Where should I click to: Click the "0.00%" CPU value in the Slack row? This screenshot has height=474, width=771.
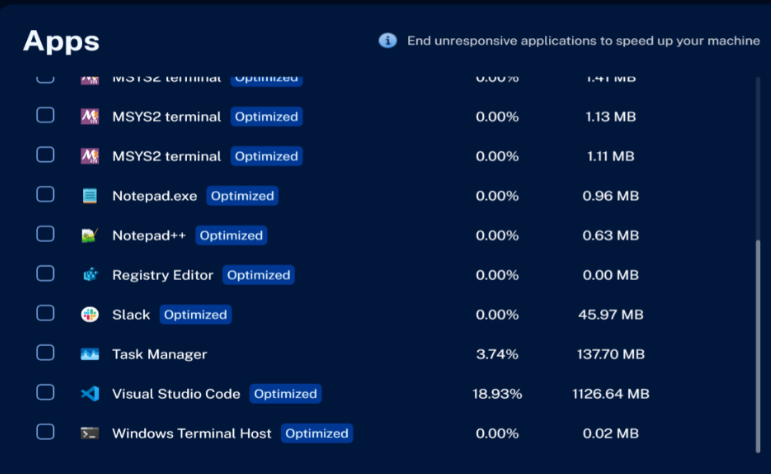(497, 314)
